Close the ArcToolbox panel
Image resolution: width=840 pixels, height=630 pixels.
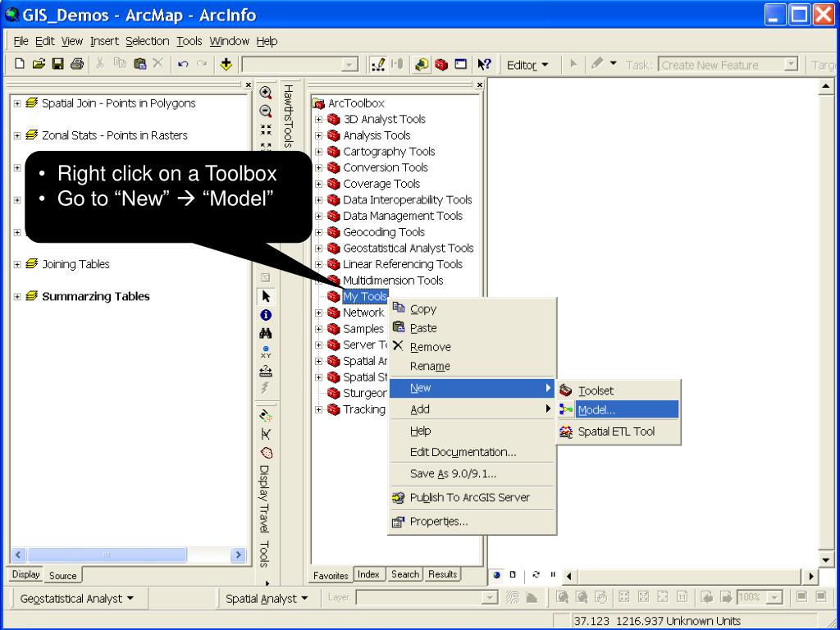(479, 84)
